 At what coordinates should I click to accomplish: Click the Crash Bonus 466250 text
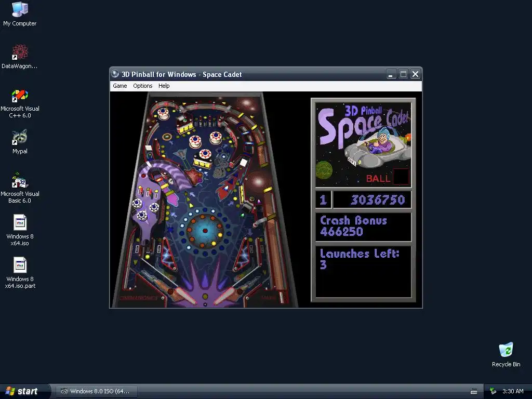(353, 226)
